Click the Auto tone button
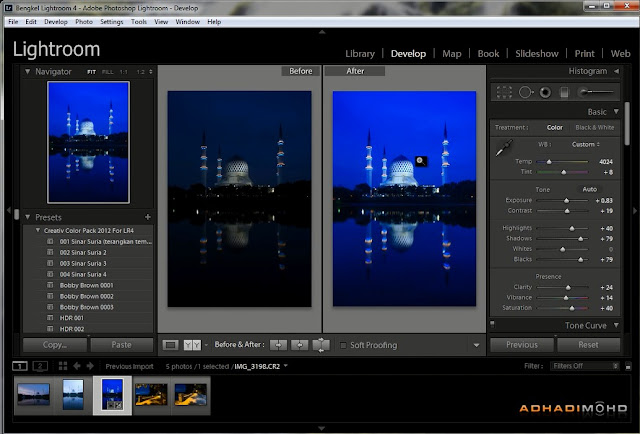640x434 pixels. click(589, 189)
